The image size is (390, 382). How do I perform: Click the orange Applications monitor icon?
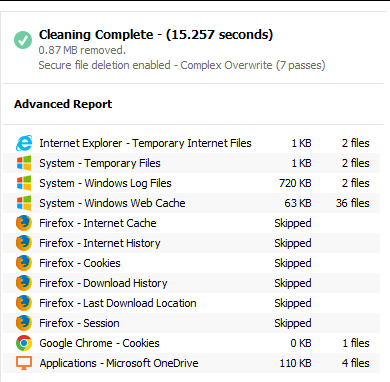click(24, 363)
